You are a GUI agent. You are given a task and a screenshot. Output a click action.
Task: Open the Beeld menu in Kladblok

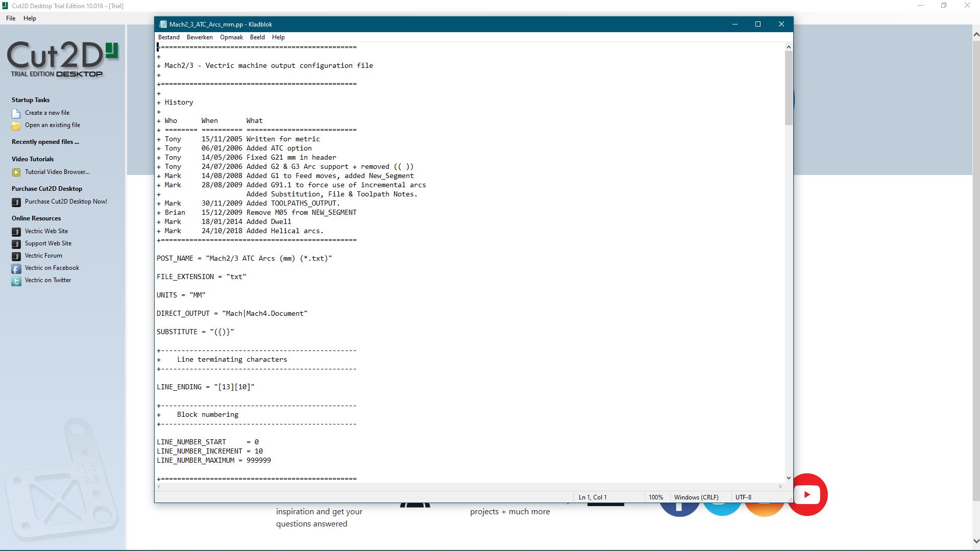click(257, 37)
